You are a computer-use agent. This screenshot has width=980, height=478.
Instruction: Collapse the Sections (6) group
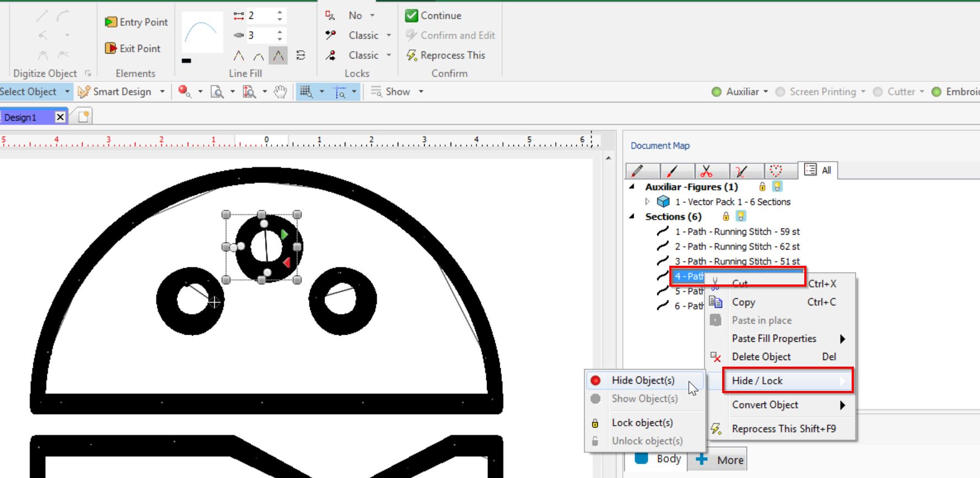(x=632, y=217)
